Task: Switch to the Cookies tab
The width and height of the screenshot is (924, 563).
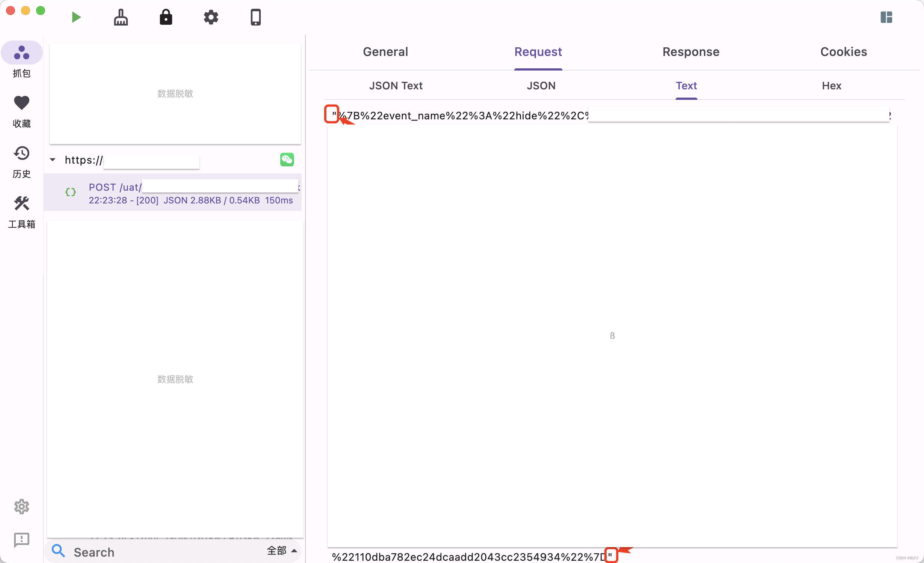Action: (844, 52)
